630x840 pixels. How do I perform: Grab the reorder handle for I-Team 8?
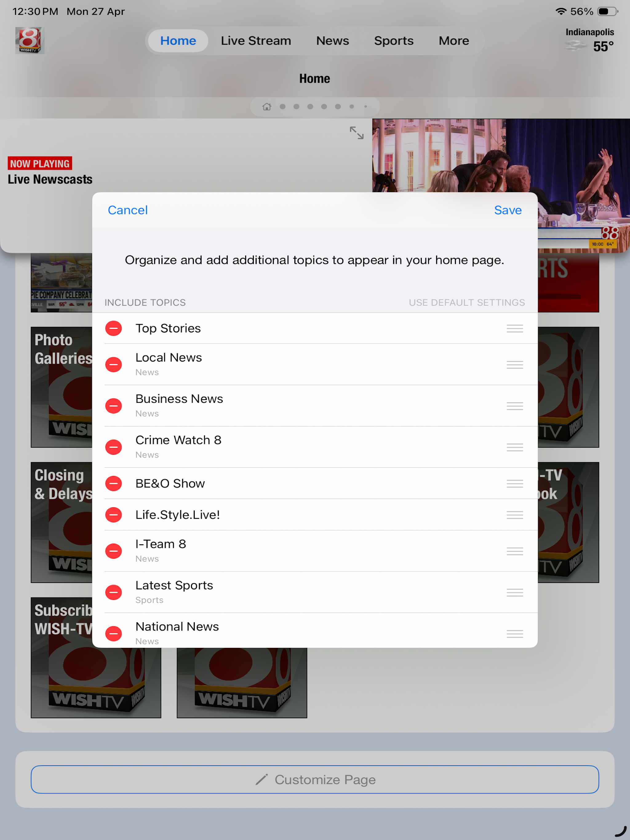[514, 551]
